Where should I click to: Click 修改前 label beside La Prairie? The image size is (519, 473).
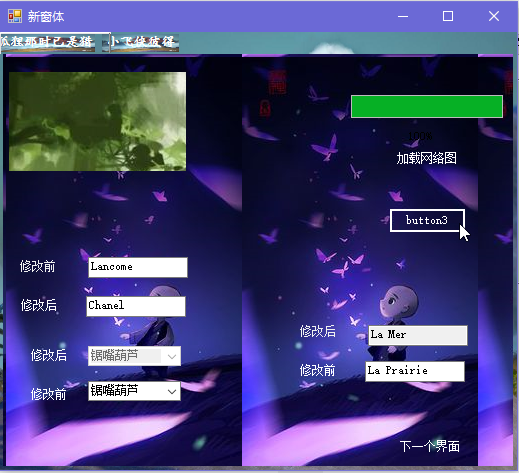[x=317, y=370]
